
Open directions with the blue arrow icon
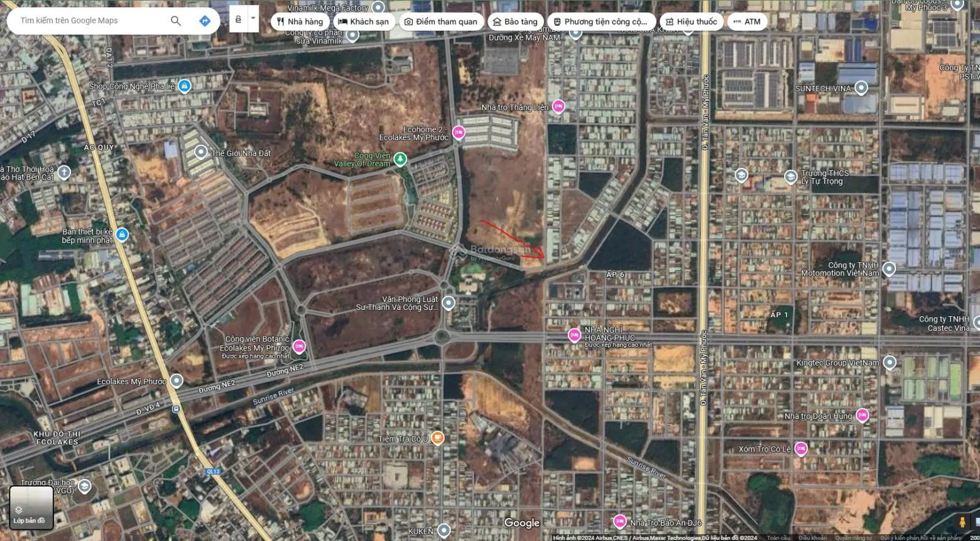[205, 21]
